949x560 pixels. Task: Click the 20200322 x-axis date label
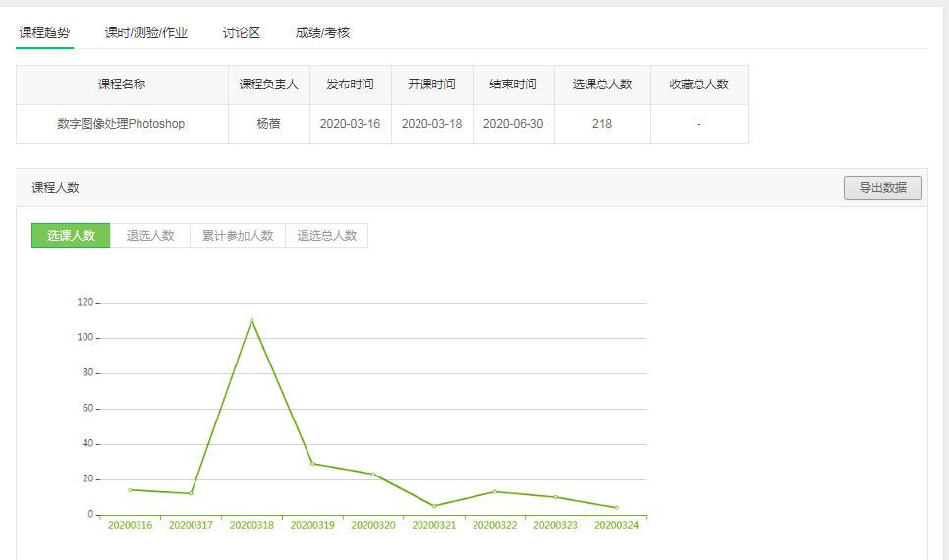pos(494,525)
